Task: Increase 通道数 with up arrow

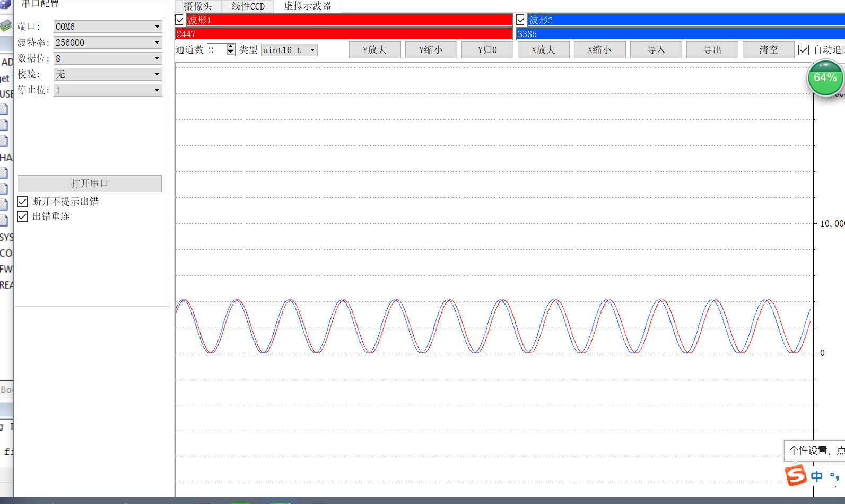Action: coord(230,47)
